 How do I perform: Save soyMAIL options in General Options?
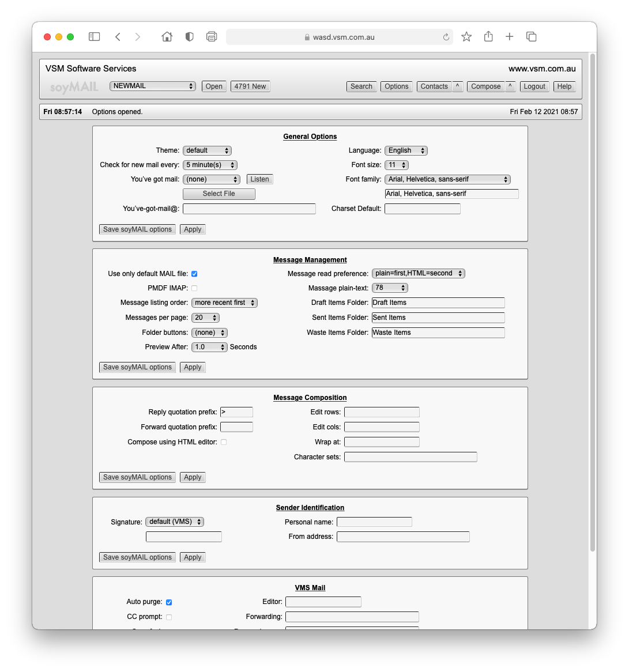(137, 229)
